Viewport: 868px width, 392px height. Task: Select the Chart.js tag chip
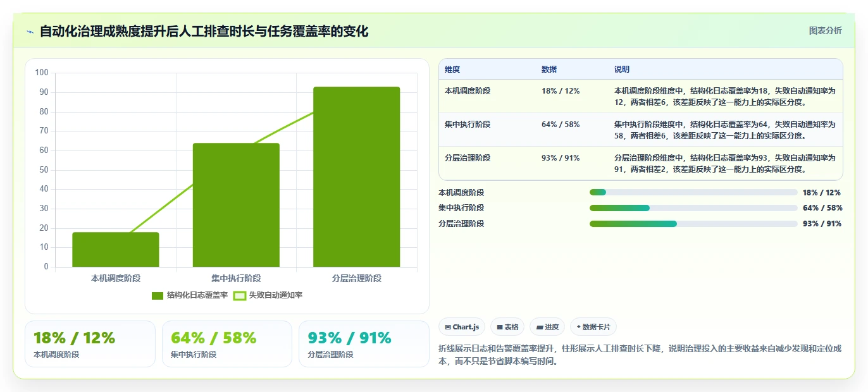(x=462, y=327)
